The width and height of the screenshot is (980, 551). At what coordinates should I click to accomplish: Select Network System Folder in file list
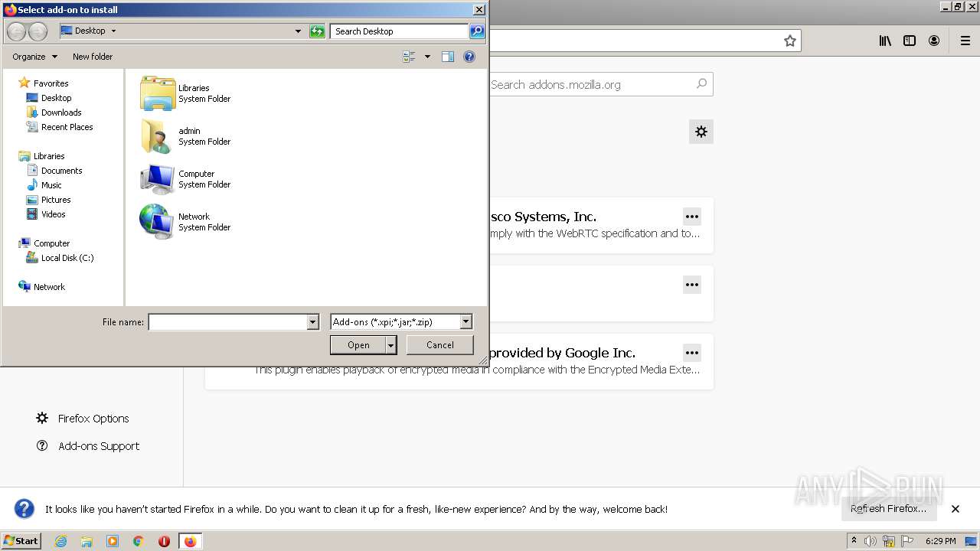click(185, 222)
